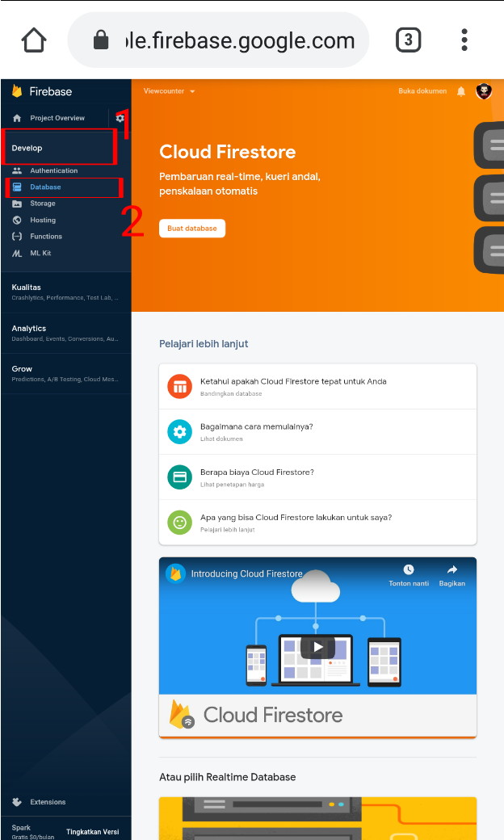Click the red database comparison icon

point(180,386)
